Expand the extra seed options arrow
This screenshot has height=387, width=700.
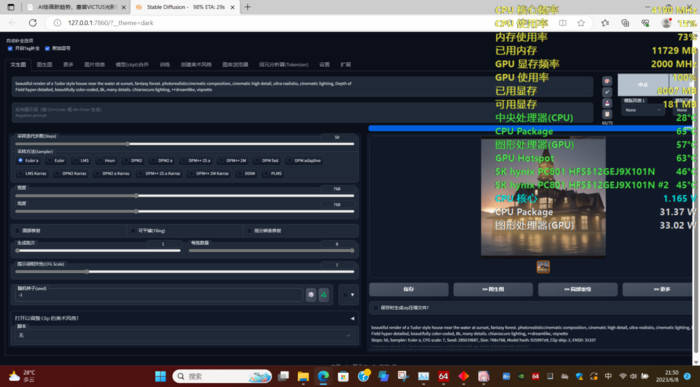click(352, 295)
